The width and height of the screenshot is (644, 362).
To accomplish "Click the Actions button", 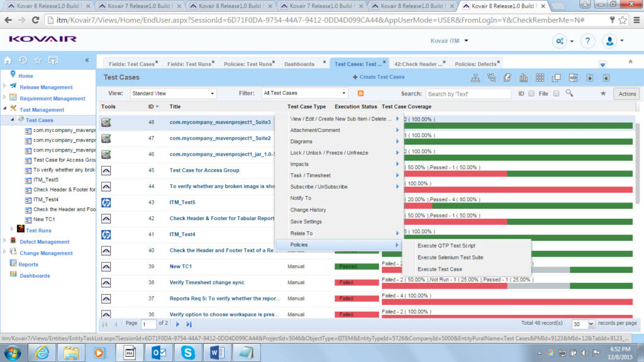I will click(x=626, y=94).
